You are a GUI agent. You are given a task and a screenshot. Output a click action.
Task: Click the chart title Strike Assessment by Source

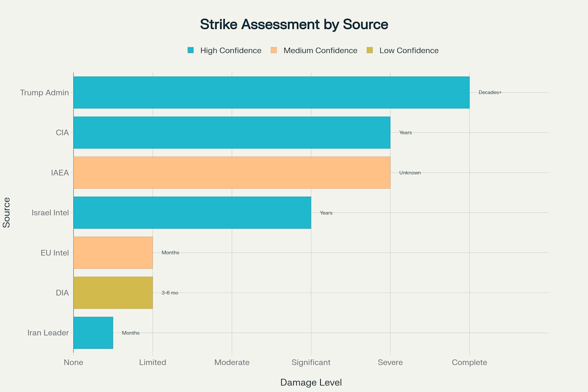(x=294, y=24)
